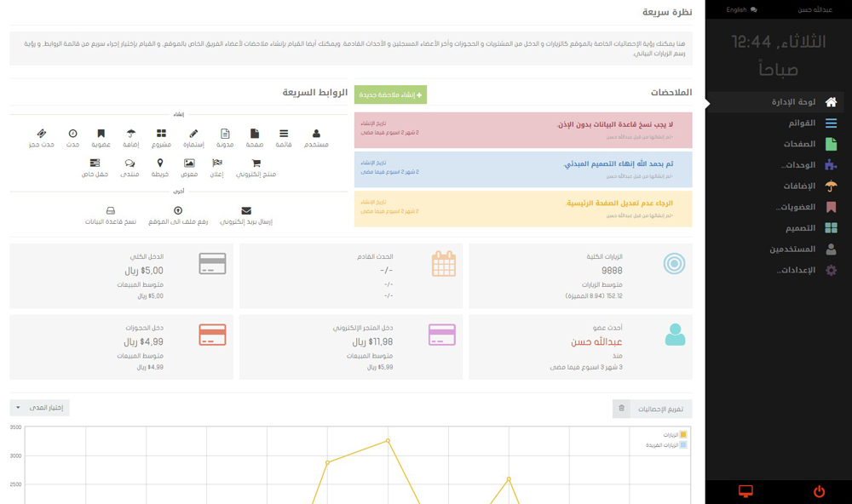Select the map pin icon (خريطة)

click(160, 163)
